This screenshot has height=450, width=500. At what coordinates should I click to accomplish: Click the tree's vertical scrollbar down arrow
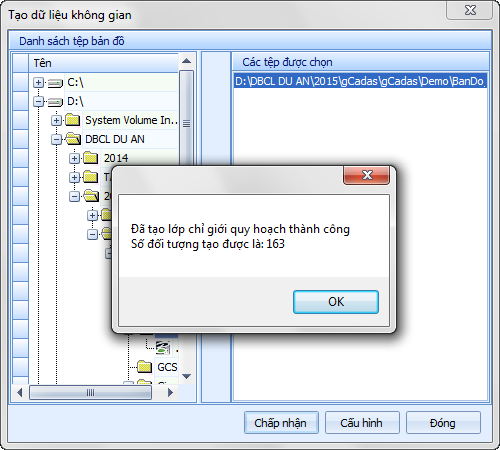pos(187,376)
